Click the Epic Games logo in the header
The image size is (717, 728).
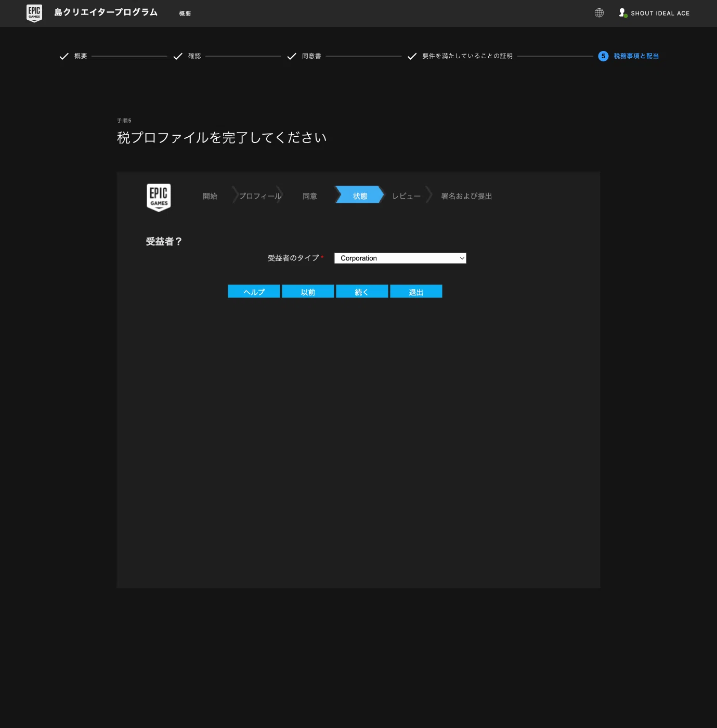point(34,13)
